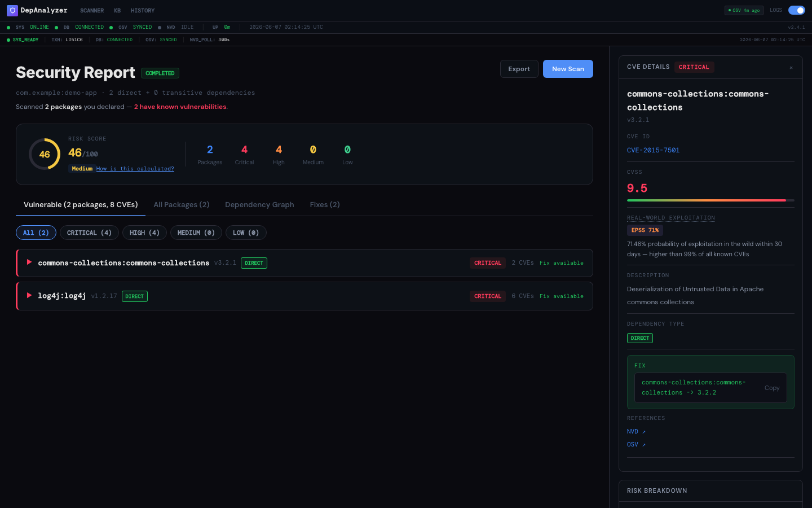Copy the fix version string

pyautogui.click(x=772, y=388)
